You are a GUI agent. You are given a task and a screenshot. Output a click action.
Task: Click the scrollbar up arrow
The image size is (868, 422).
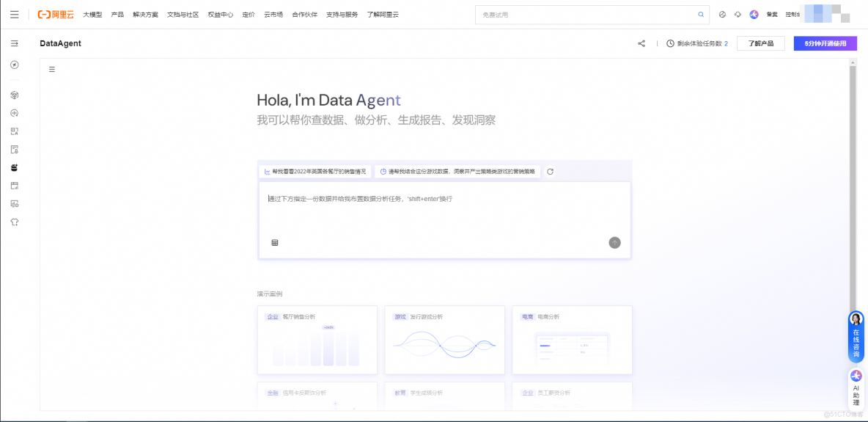click(853, 62)
